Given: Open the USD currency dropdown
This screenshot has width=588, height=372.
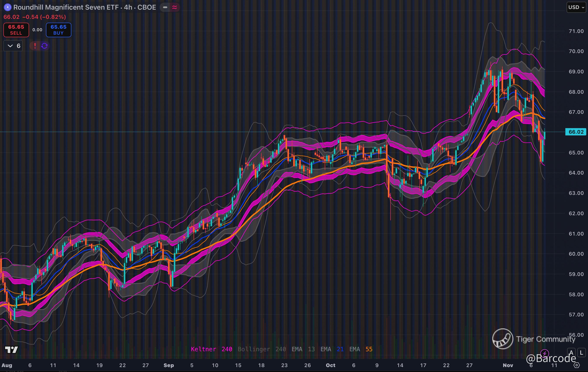Looking at the screenshot, I should [x=576, y=7].
